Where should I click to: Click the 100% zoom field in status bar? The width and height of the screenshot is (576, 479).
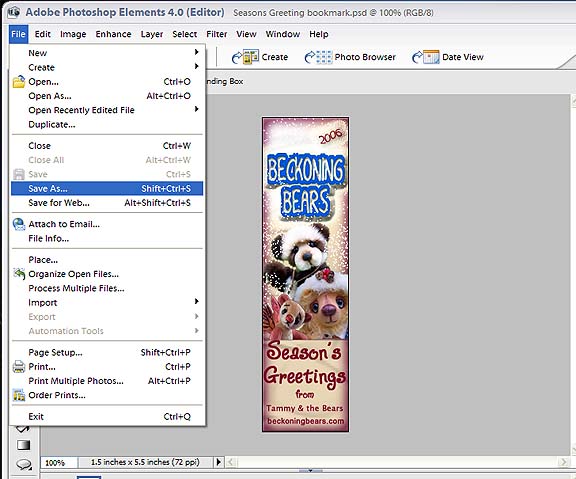click(59, 462)
